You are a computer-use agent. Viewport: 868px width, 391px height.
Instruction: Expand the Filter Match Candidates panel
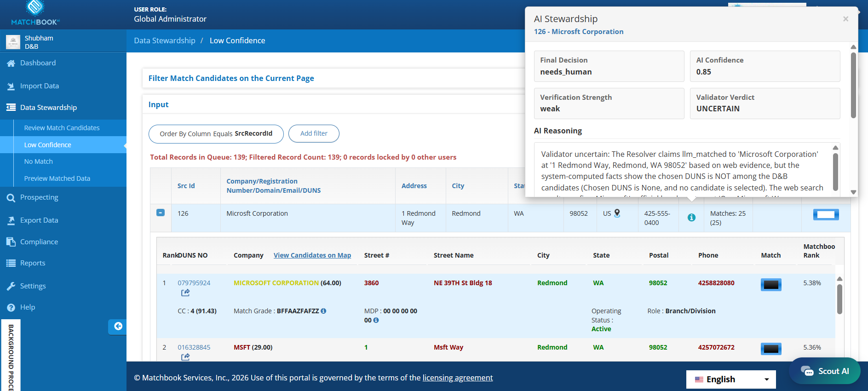(231, 78)
